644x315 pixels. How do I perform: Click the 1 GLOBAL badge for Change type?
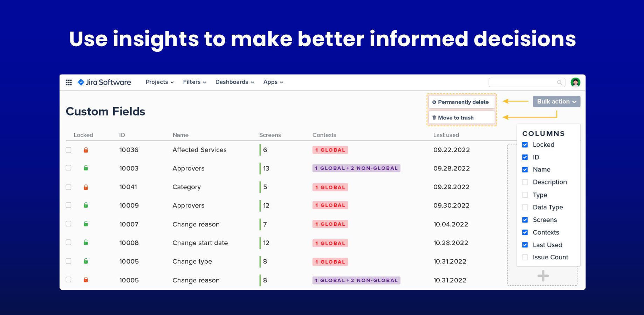(x=330, y=262)
